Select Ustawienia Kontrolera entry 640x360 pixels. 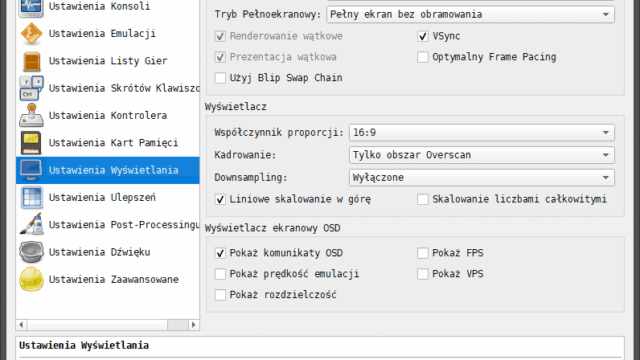click(108, 116)
